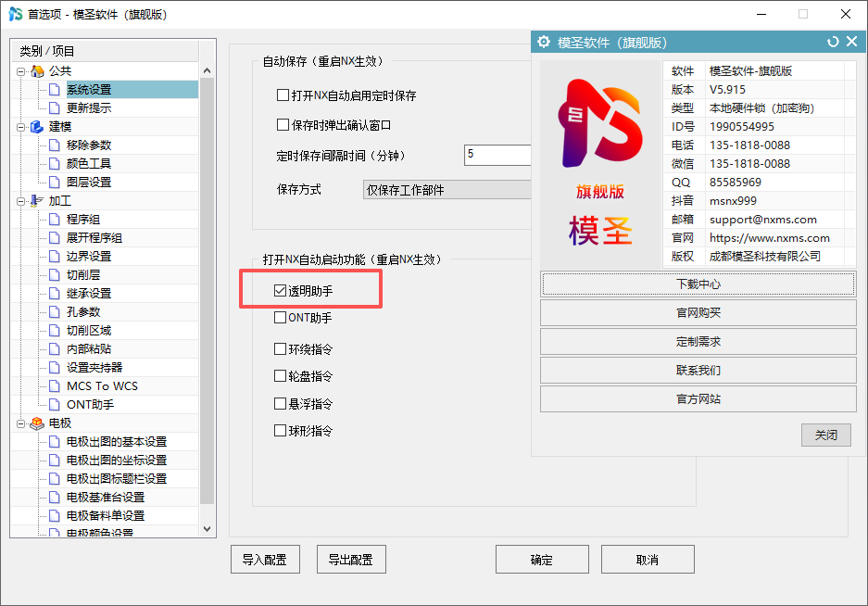Click the page icon beside 颜色工具
The height and width of the screenshot is (606, 868).
[55, 163]
